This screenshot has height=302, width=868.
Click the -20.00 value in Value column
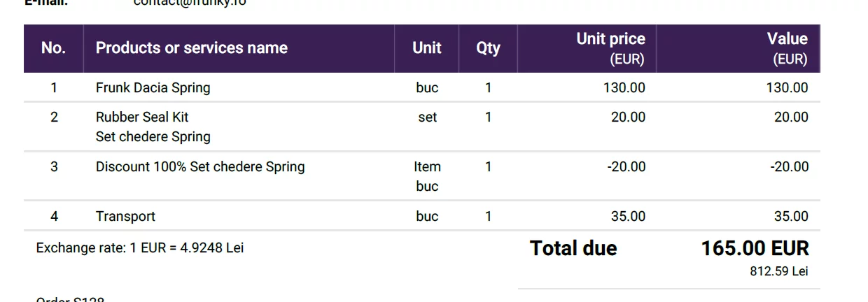pyautogui.click(x=790, y=167)
